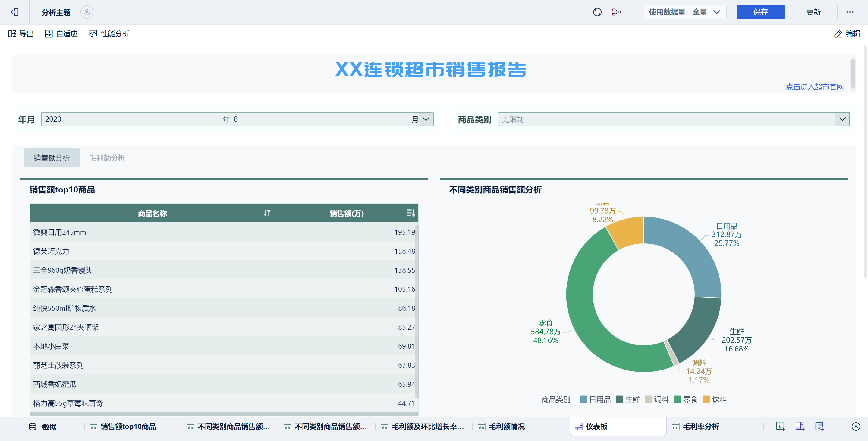Click the back/exit arrow icon
Screen dimensions: 868x441
coord(14,12)
